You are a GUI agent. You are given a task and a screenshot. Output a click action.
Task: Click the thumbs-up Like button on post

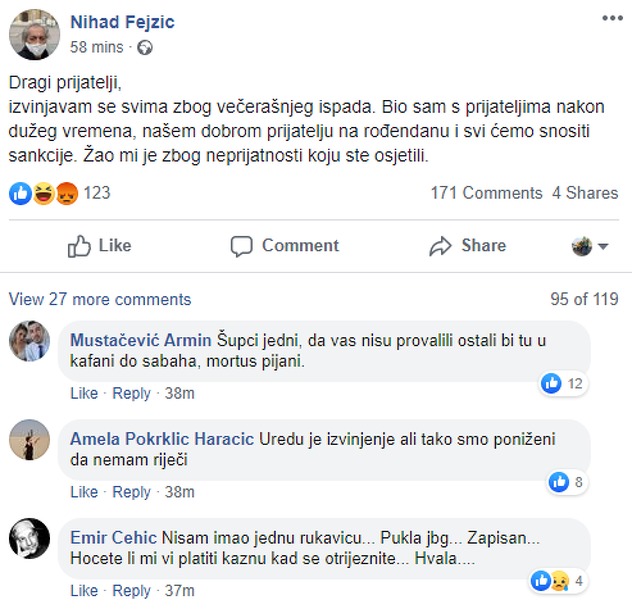99,246
